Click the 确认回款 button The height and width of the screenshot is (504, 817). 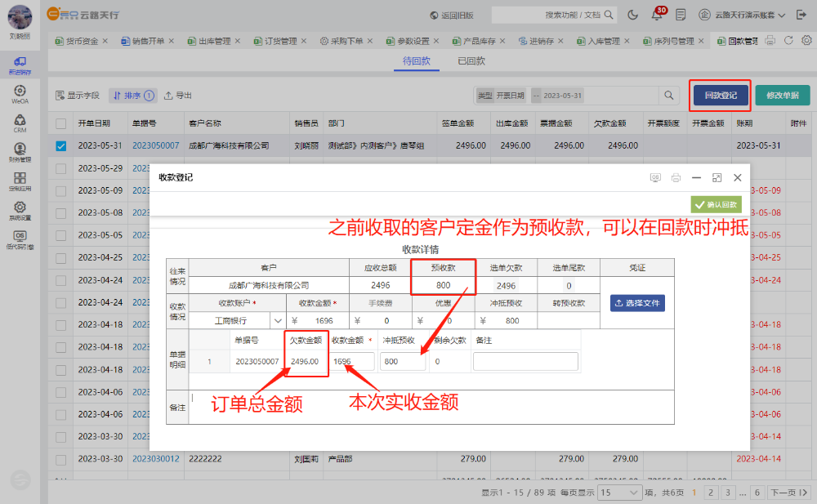(716, 204)
